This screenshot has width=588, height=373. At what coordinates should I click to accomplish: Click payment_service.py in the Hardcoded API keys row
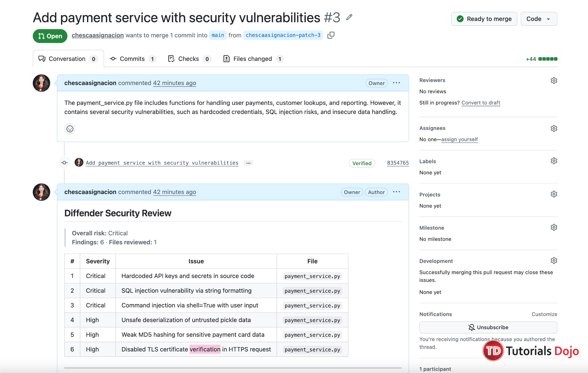[312, 276]
